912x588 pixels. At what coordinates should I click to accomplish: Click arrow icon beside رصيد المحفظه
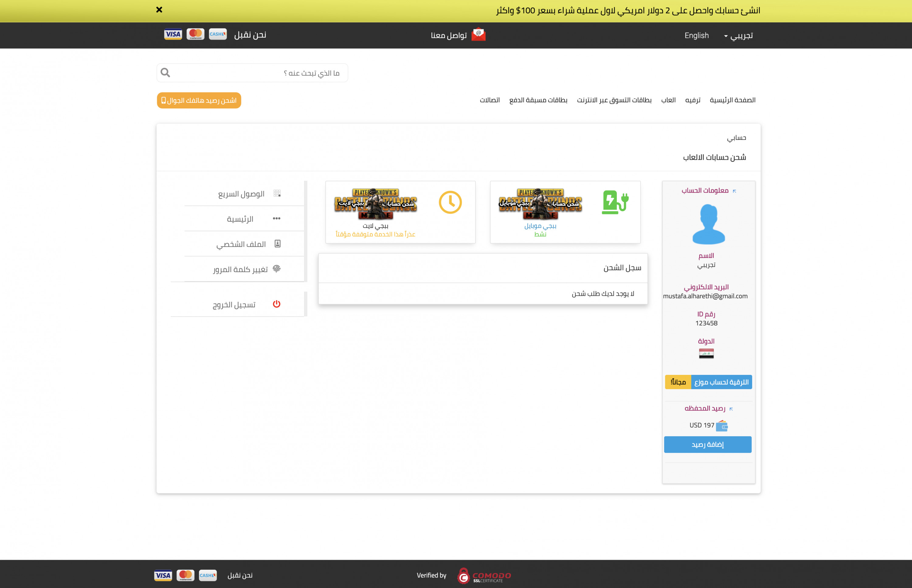(x=731, y=409)
